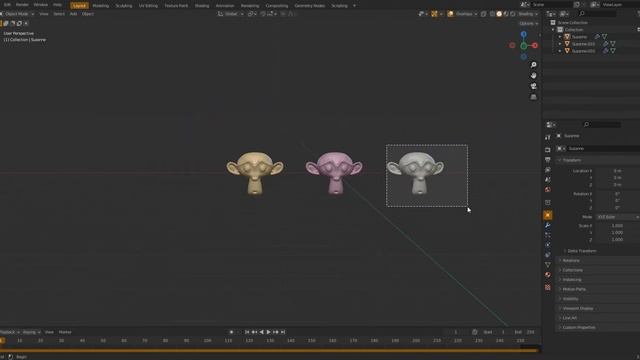Screen dimensions: 640x360
Task: Open the Physics properties tab icon
Action: (x=548, y=245)
